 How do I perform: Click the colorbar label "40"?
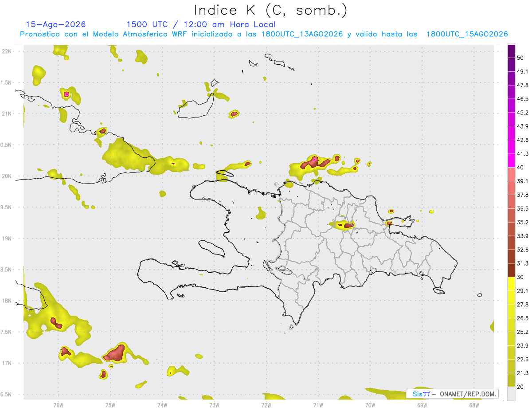click(x=520, y=168)
